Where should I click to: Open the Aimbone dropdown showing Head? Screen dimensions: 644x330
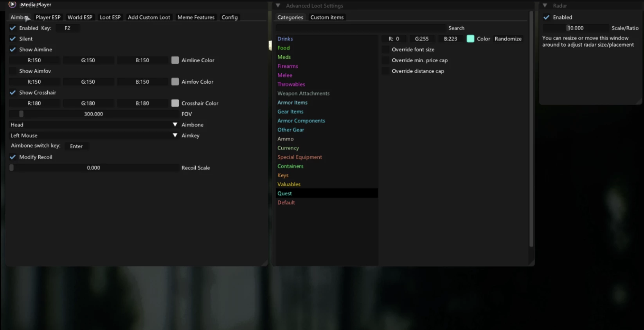point(94,124)
